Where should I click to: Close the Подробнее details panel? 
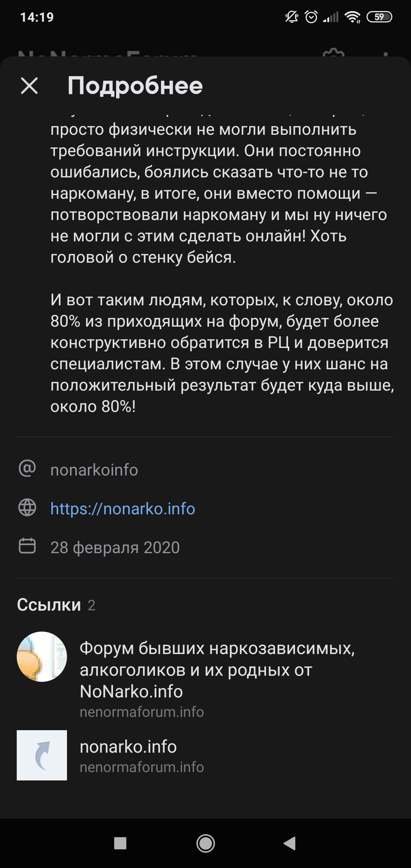[29, 86]
